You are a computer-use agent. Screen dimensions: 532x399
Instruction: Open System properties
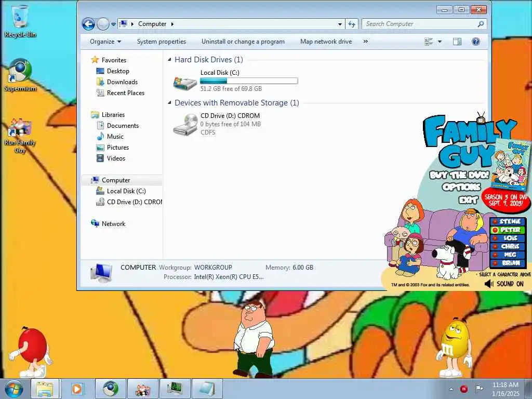pyautogui.click(x=162, y=42)
